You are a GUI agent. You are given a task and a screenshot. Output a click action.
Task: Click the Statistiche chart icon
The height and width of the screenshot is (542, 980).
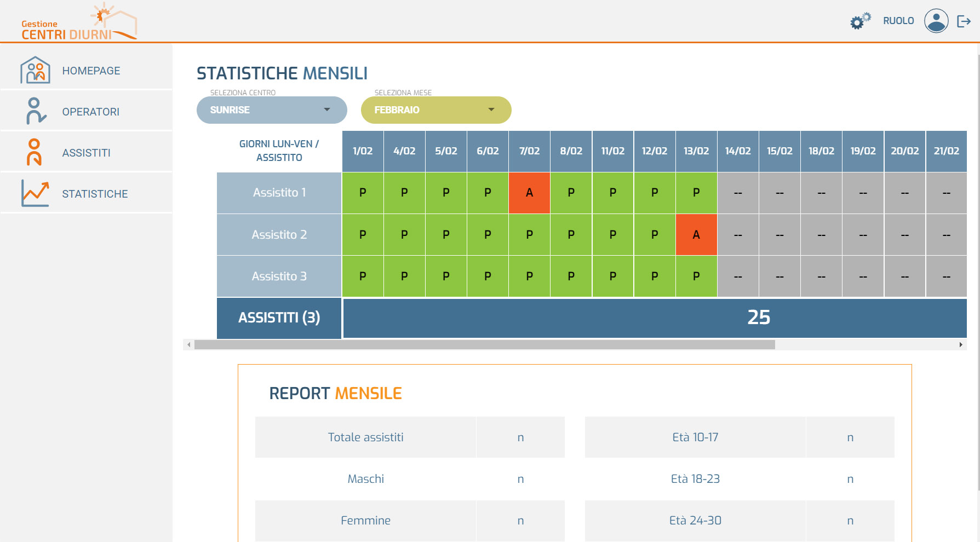[35, 193]
